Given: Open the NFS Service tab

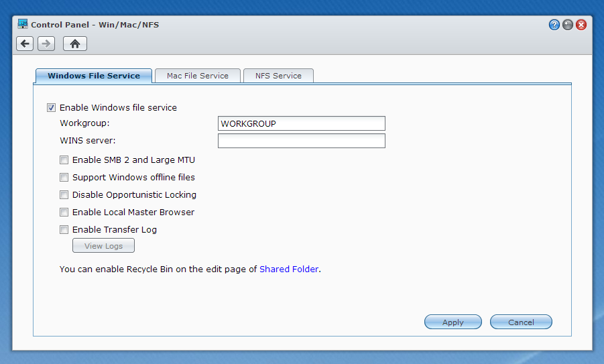Looking at the screenshot, I should 278,76.
